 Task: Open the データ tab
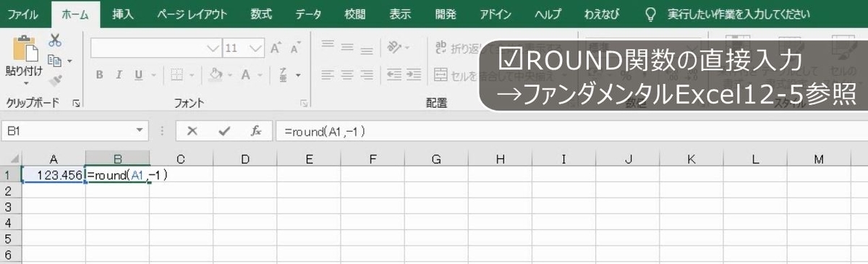coord(309,14)
